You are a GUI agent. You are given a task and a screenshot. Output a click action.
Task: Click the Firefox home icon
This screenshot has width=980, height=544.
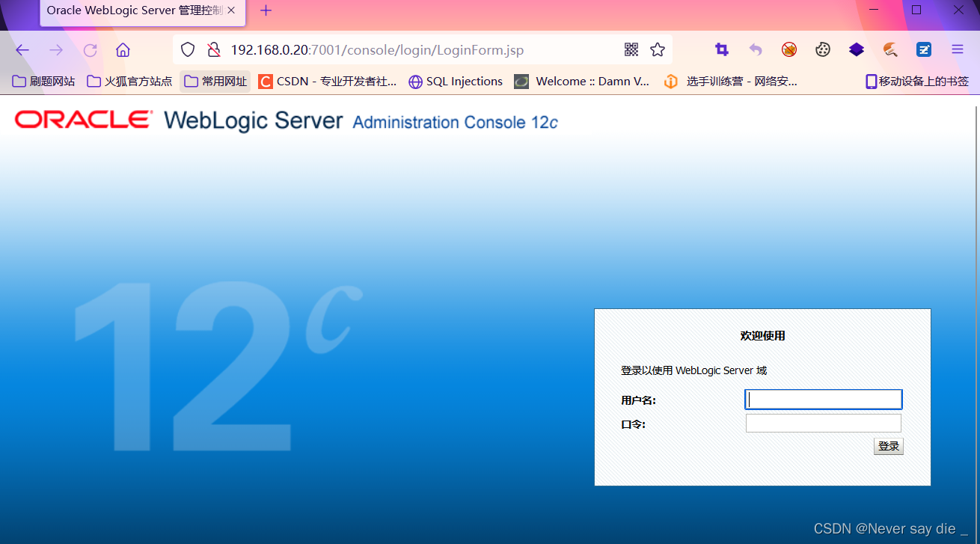pyautogui.click(x=122, y=50)
